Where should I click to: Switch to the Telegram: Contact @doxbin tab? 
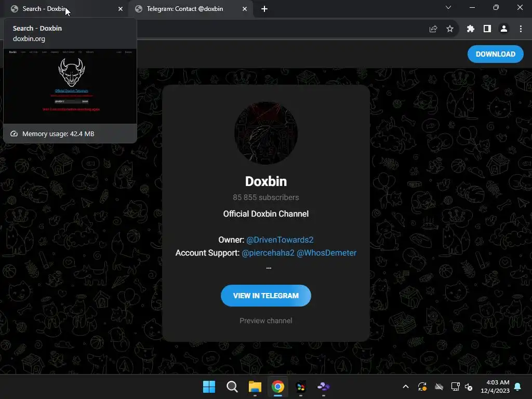tap(191, 9)
